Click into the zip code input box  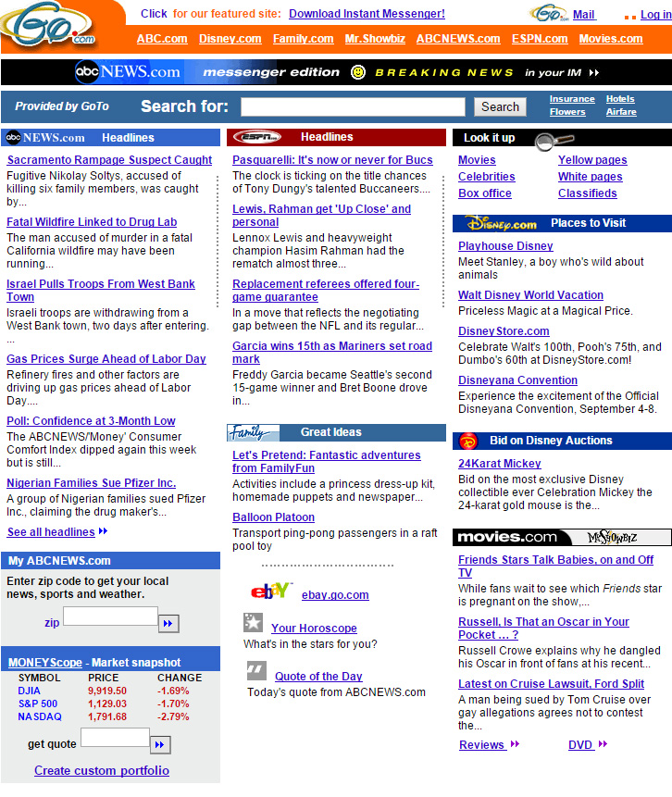110,616
